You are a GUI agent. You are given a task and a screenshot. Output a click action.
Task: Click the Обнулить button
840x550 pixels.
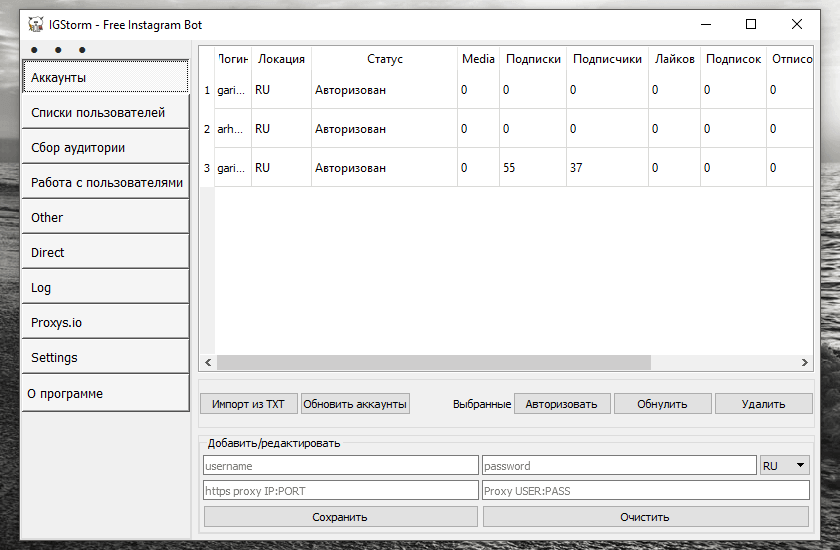pyautogui.click(x=662, y=404)
